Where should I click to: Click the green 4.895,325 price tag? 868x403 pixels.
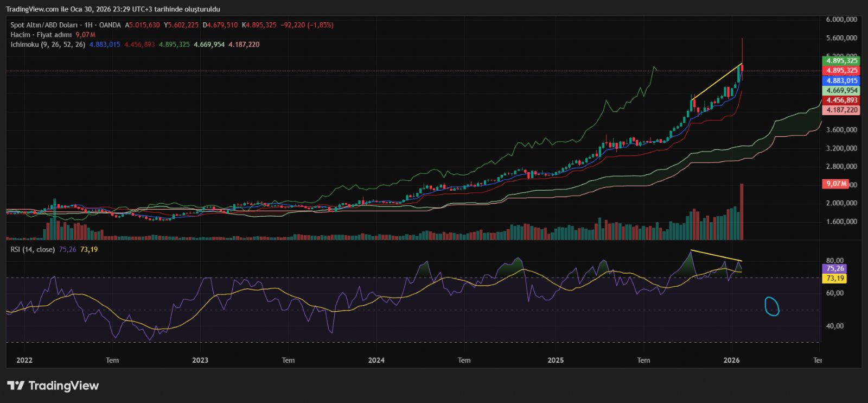[841, 61]
